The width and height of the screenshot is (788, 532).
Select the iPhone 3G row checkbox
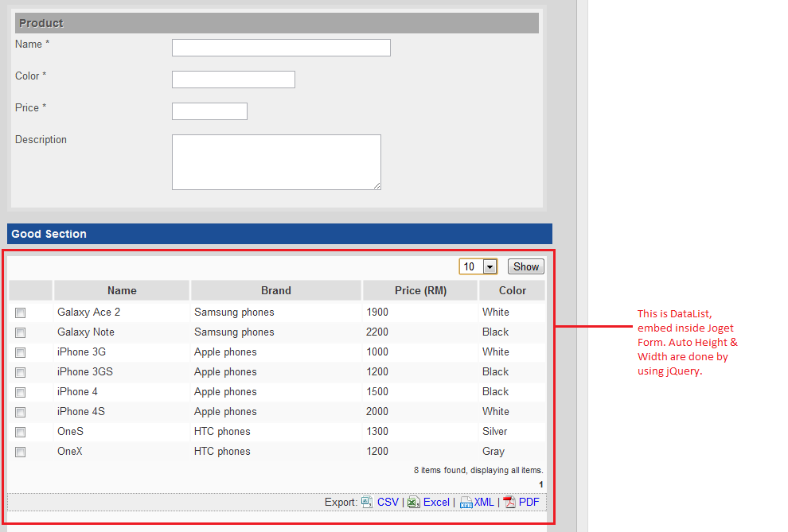(20, 352)
